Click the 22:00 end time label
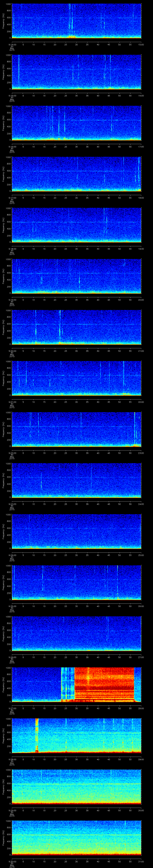This screenshot has width=153, height=868. [141, 402]
